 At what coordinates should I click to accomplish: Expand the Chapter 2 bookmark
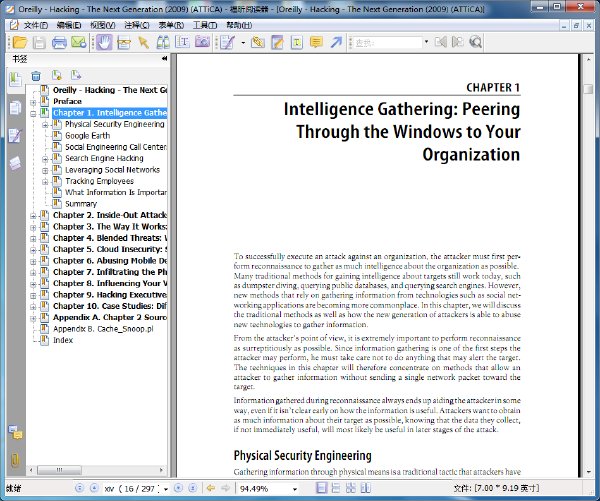[33, 216]
